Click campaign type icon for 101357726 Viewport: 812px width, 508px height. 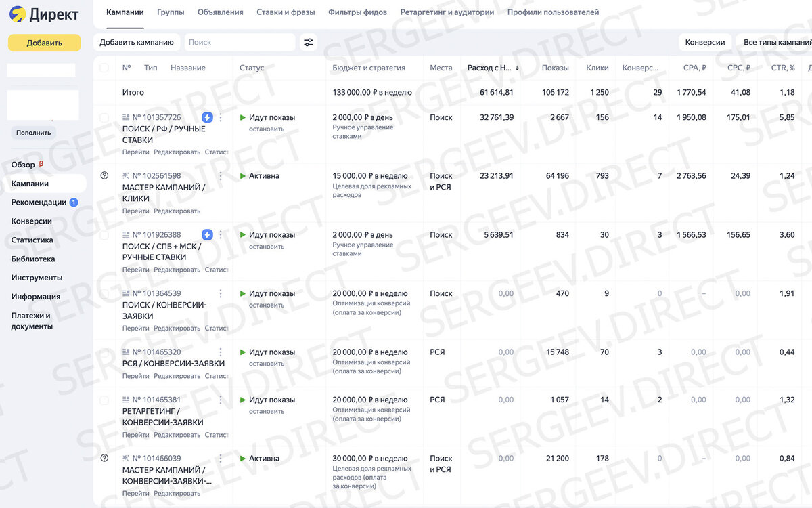(126, 117)
